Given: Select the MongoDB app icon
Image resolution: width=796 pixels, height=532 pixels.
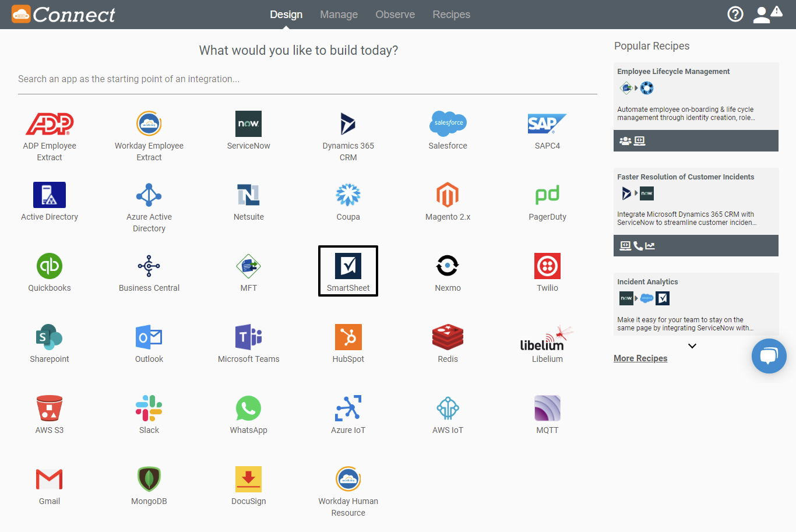Looking at the screenshot, I should 149,479.
